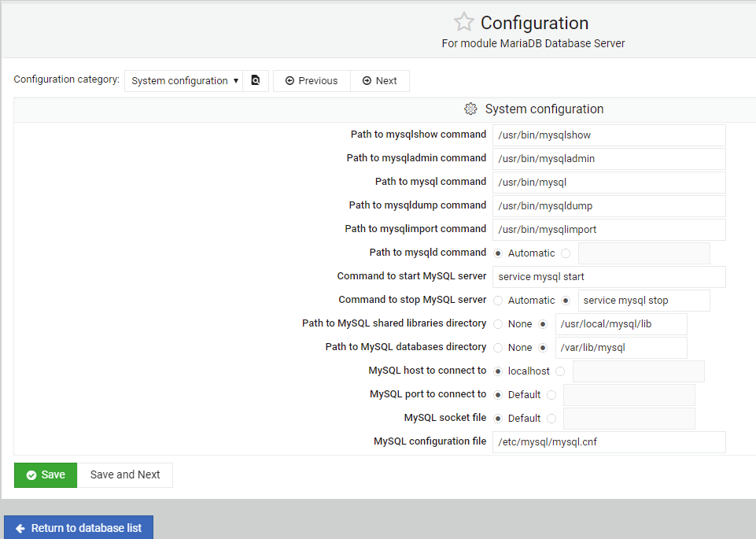Go to Next configuration category
The width and height of the screenshot is (756, 539).
pyautogui.click(x=379, y=81)
